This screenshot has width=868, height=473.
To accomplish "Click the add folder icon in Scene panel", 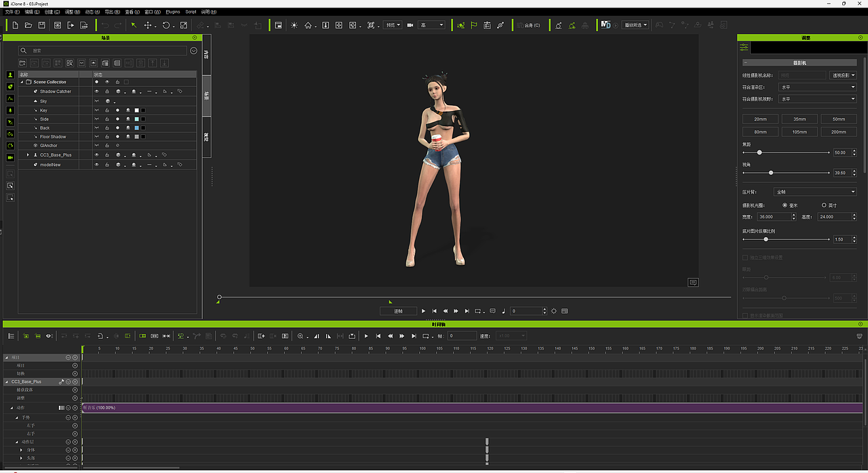I will coord(22,63).
